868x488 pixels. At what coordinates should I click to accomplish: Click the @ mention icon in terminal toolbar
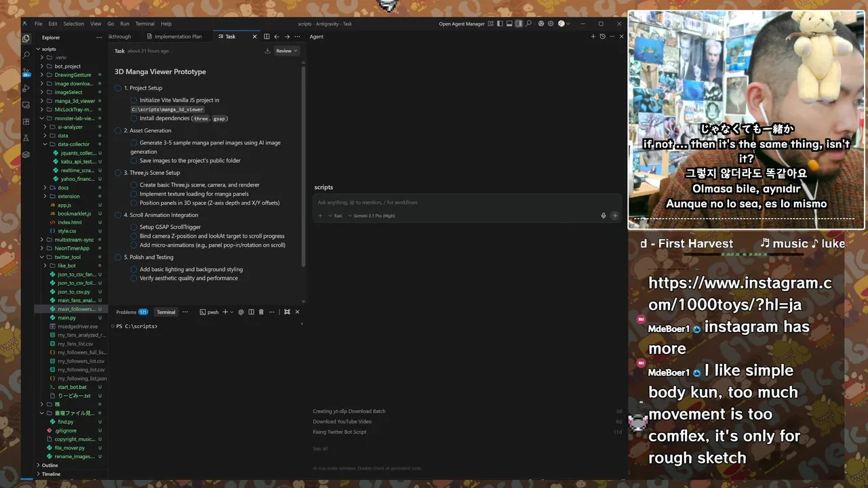coord(241,312)
